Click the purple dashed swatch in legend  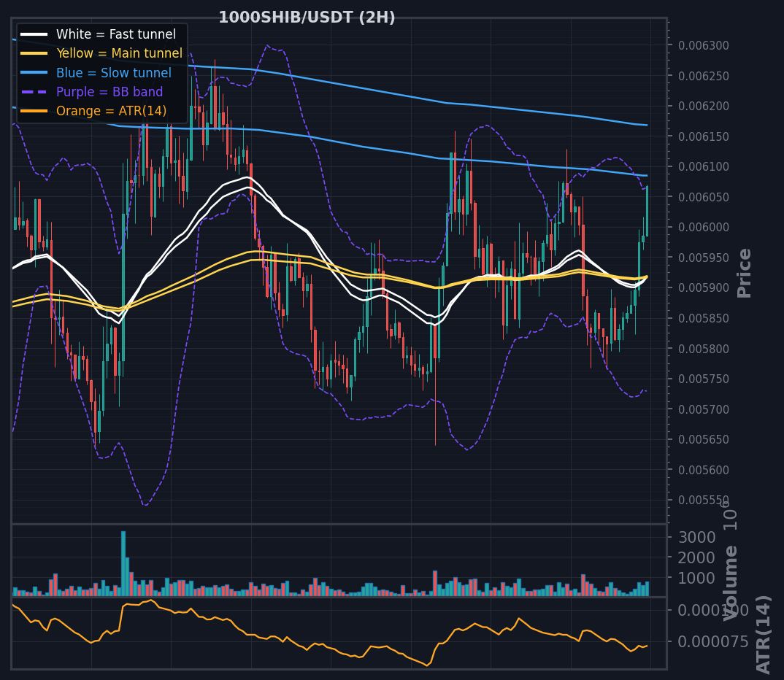click(x=34, y=92)
